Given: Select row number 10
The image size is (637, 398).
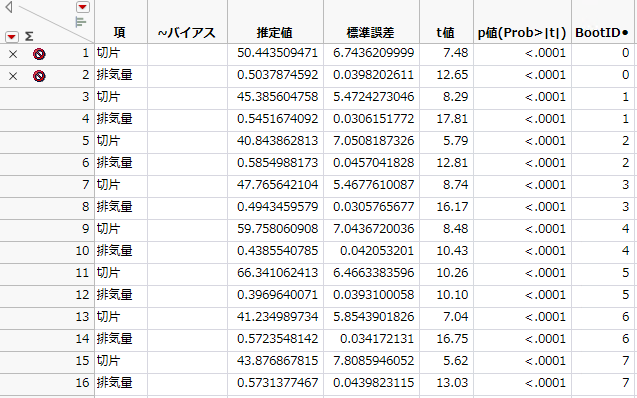Looking at the screenshot, I should pyautogui.click(x=82, y=251).
